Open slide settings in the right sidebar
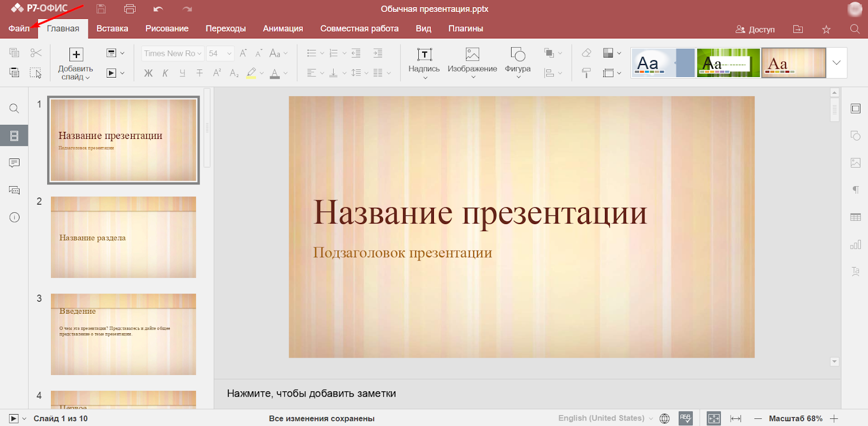868x426 pixels. pyautogui.click(x=856, y=109)
